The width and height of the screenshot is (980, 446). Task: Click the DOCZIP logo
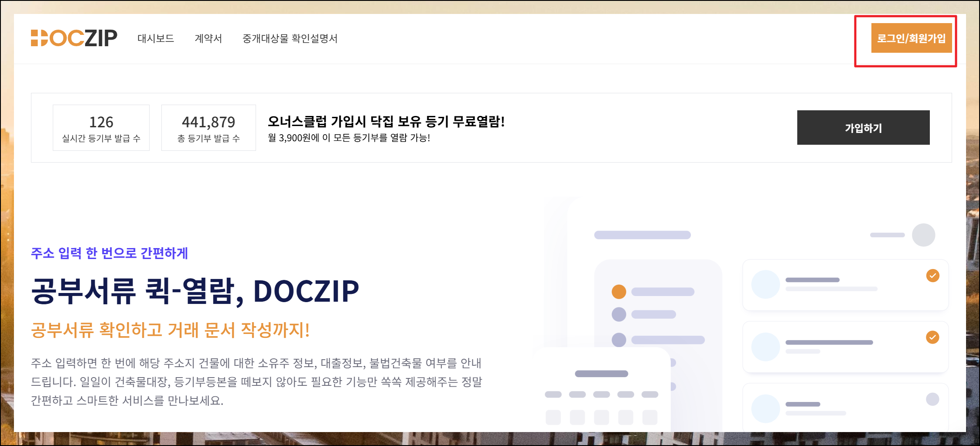(x=74, y=38)
